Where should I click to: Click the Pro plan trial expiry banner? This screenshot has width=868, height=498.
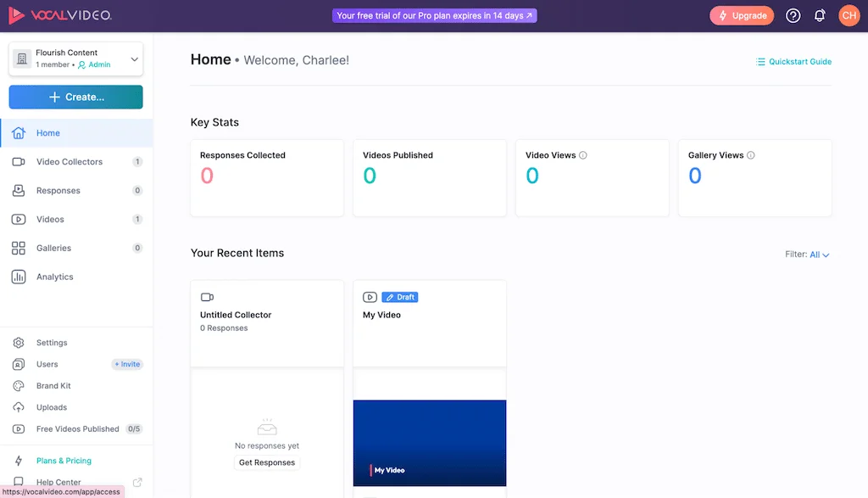(x=434, y=14)
